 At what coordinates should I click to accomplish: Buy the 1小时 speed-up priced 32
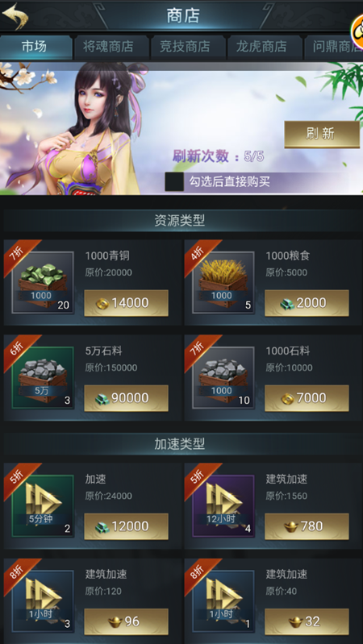click(x=307, y=621)
